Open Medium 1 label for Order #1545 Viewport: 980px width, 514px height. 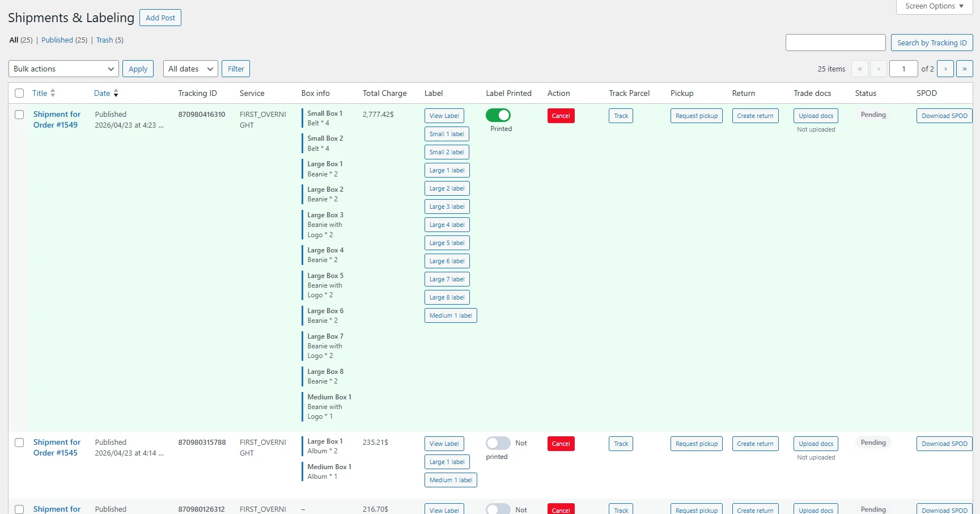coord(451,480)
